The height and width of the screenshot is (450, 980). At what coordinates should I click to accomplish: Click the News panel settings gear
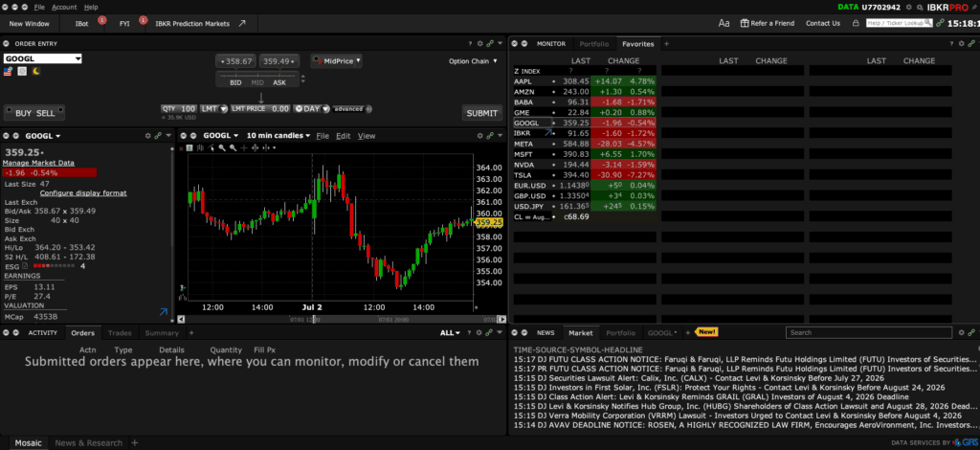(x=960, y=332)
